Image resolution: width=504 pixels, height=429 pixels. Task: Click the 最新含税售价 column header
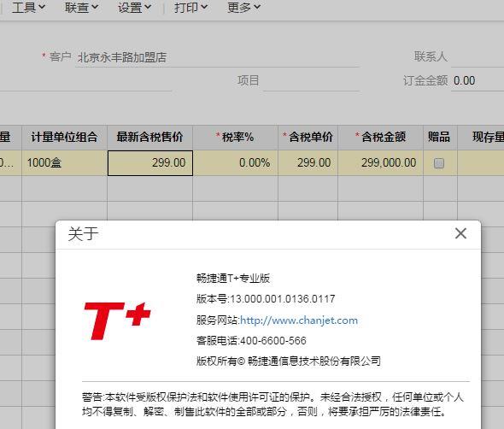click(x=150, y=138)
